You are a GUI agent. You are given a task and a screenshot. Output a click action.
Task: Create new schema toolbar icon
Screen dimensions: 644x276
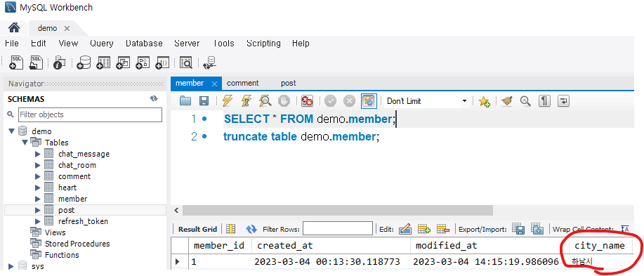[84, 63]
